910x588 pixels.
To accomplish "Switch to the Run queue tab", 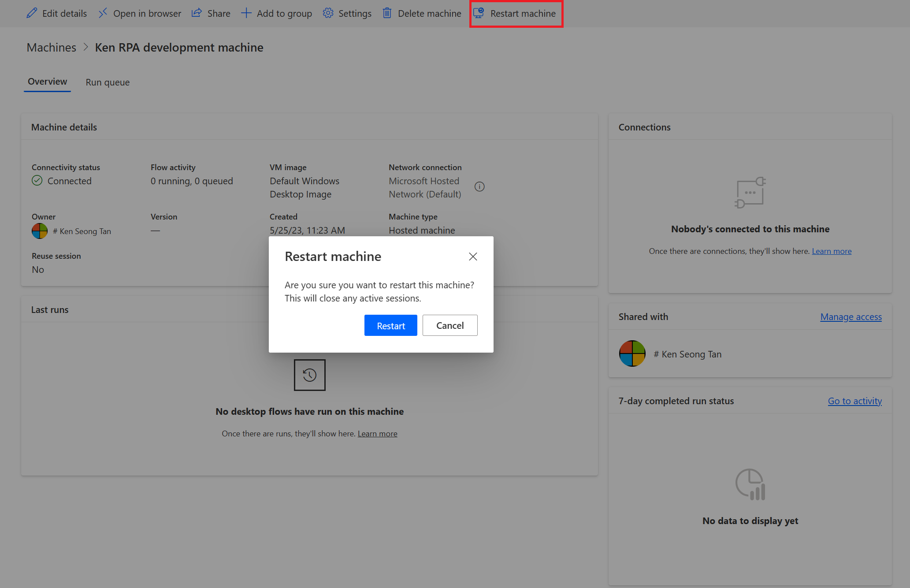I will coord(108,82).
